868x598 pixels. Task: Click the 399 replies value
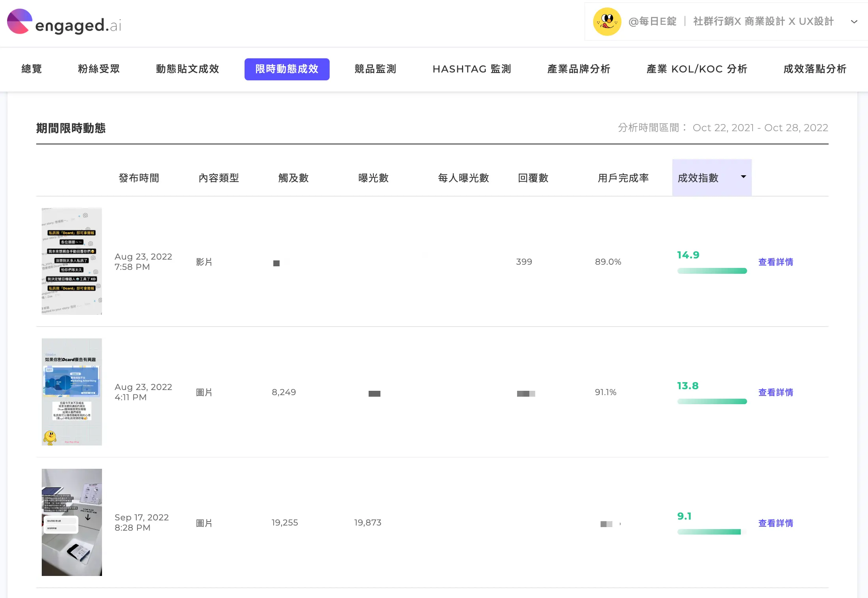524,262
